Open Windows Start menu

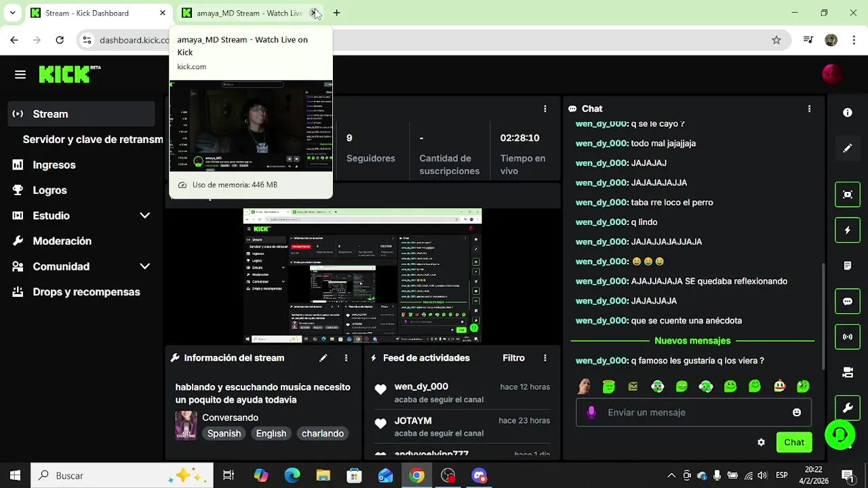coord(15,476)
